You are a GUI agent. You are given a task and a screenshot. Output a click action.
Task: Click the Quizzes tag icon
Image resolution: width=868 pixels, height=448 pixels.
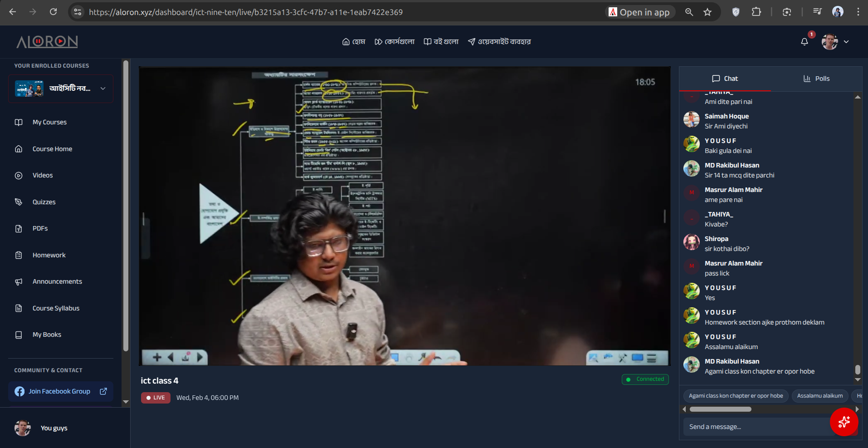click(19, 202)
